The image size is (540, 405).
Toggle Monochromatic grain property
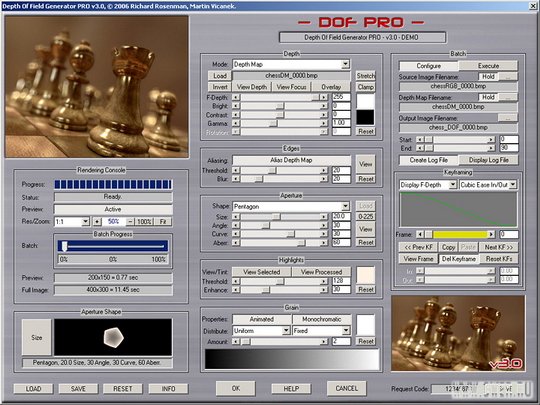point(321,319)
